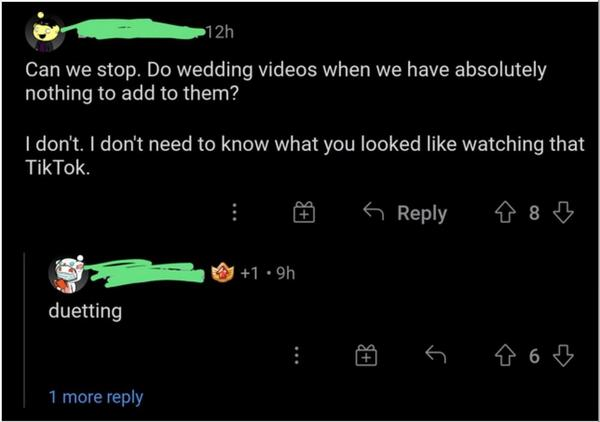
Task: Open the top commenter's yellow avatar profile
Action: click(44, 33)
